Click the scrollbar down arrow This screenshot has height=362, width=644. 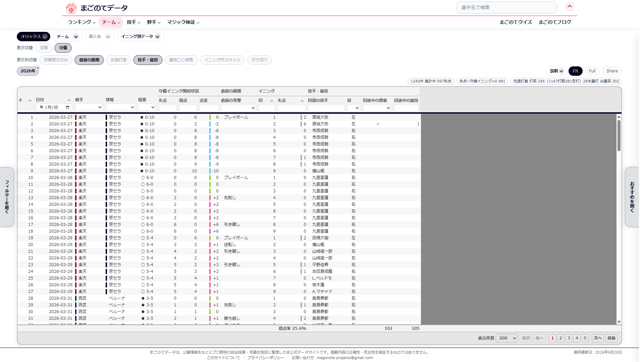(x=619, y=322)
